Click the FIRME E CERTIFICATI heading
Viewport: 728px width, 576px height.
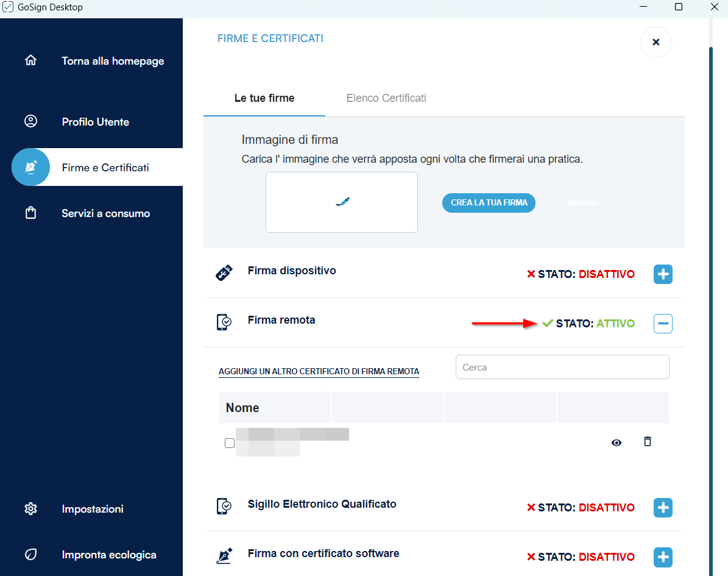270,38
